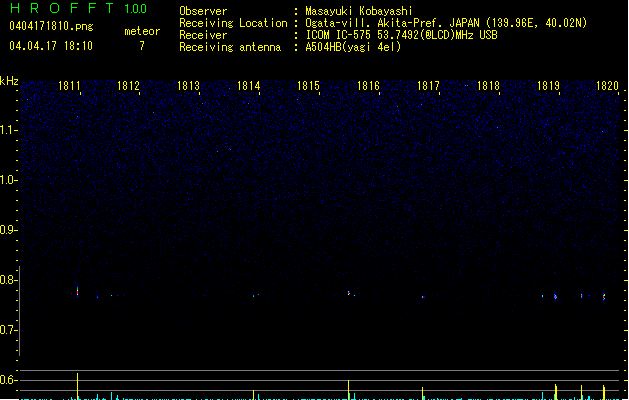
Task: Click the 1813 time axis marker
Action: (x=188, y=86)
